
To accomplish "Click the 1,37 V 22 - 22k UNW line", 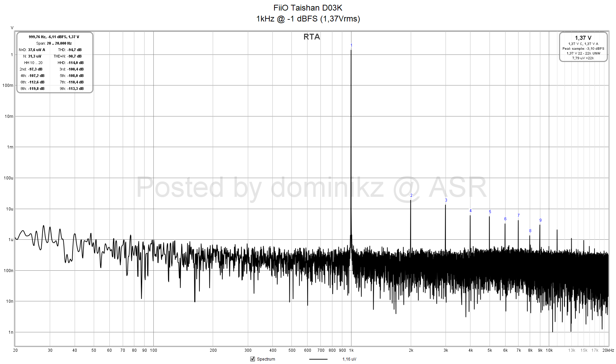I will pyautogui.click(x=583, y=53).
